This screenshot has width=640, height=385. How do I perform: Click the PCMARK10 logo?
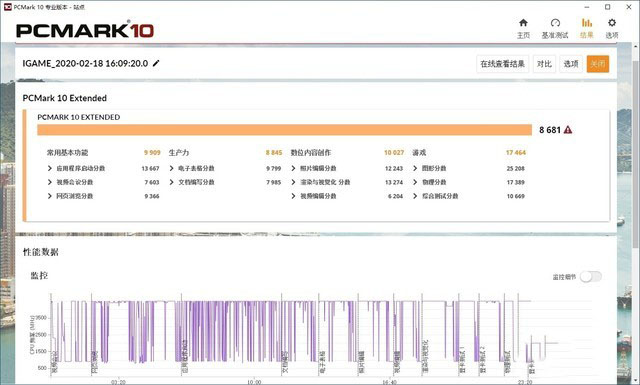[x=85, y=30]
